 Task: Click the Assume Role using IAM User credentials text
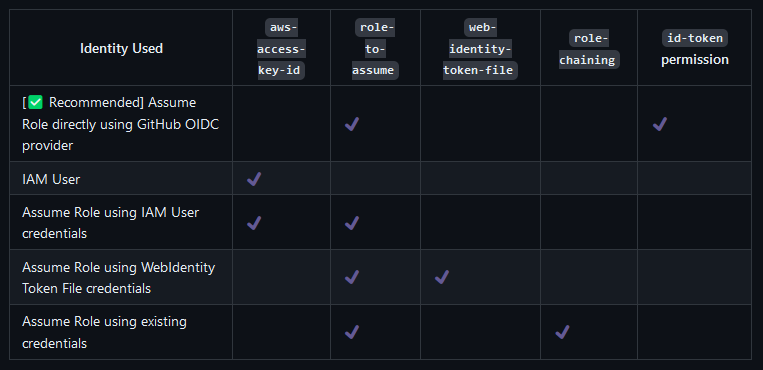click(x=110, y=223)
